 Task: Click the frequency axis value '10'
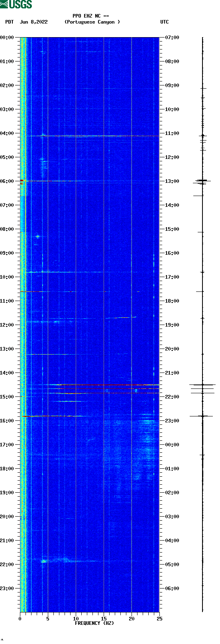coord(76,619)
